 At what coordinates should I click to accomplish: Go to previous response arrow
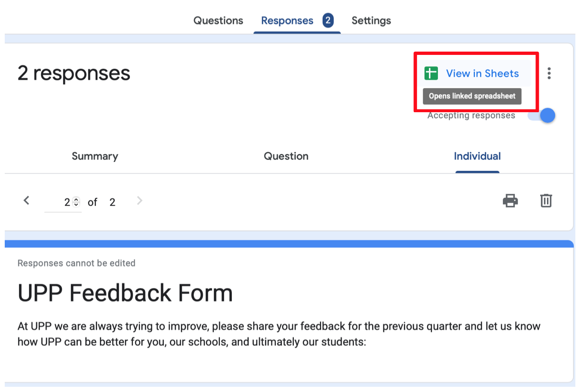[27, 201]
